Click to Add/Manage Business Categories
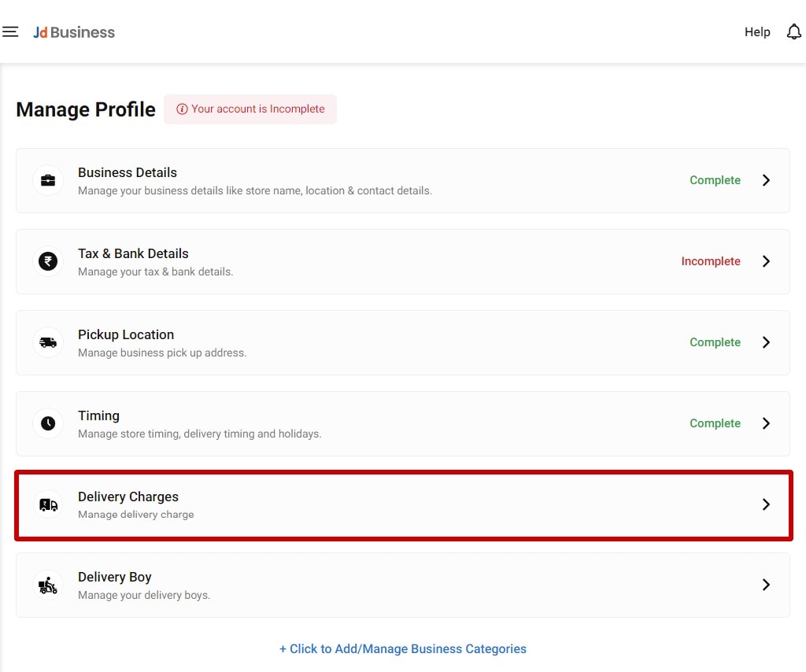Viewport: 806px width, 672px height. [x=402, y=648]
